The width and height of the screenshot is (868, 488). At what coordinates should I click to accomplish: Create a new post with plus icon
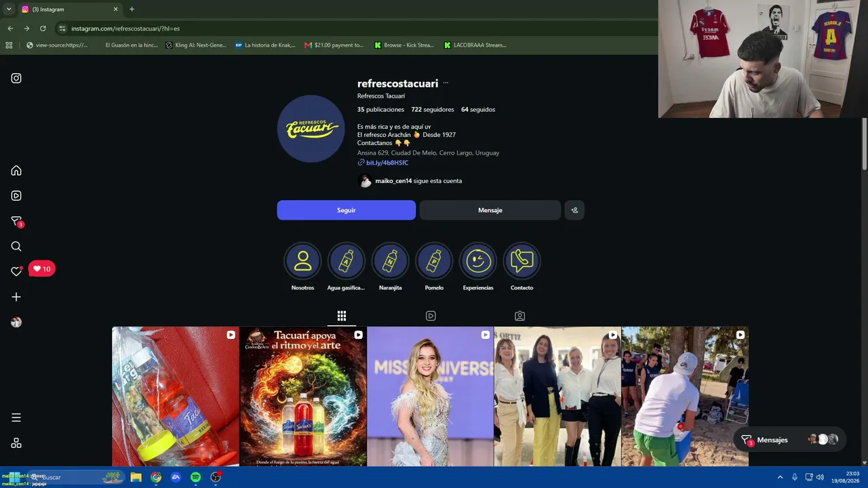click(16, 297)
